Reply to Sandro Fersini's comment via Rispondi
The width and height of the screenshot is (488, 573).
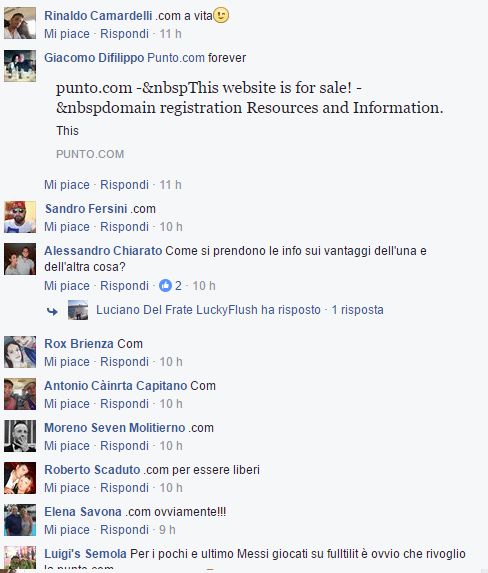tap(124, 227)
